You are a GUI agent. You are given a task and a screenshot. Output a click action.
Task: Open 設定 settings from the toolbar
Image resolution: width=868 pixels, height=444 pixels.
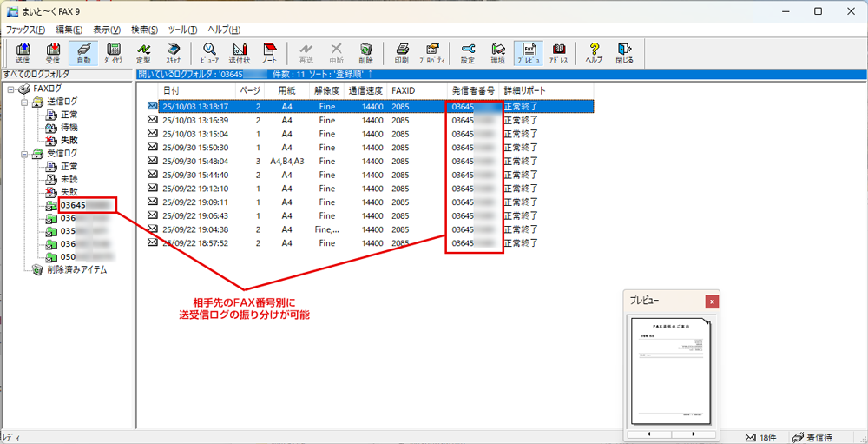tap(468, 53)
